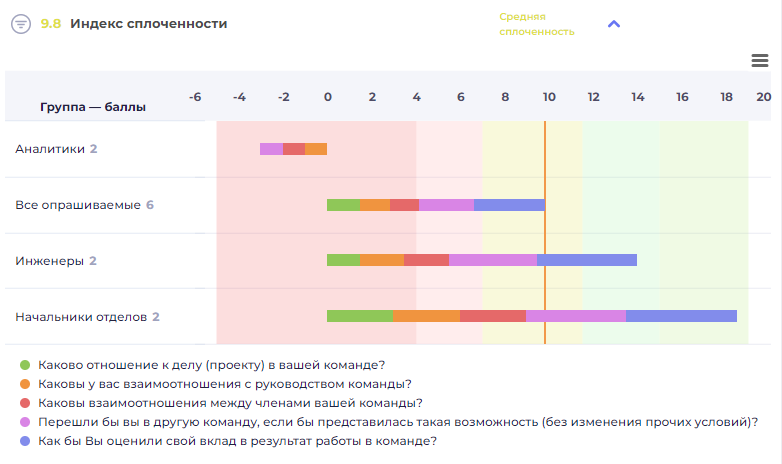The image size is (782, 464).
Task: Select the 'Начальники отделов' group label
Action: (x=81, y=317)
